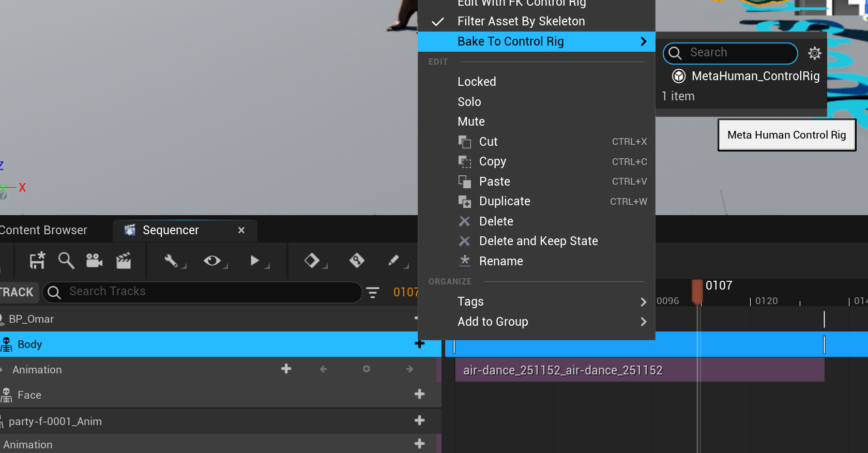Click the plus on party-f-0001_Anim track
Screen dimensions: 868x453
420,421
